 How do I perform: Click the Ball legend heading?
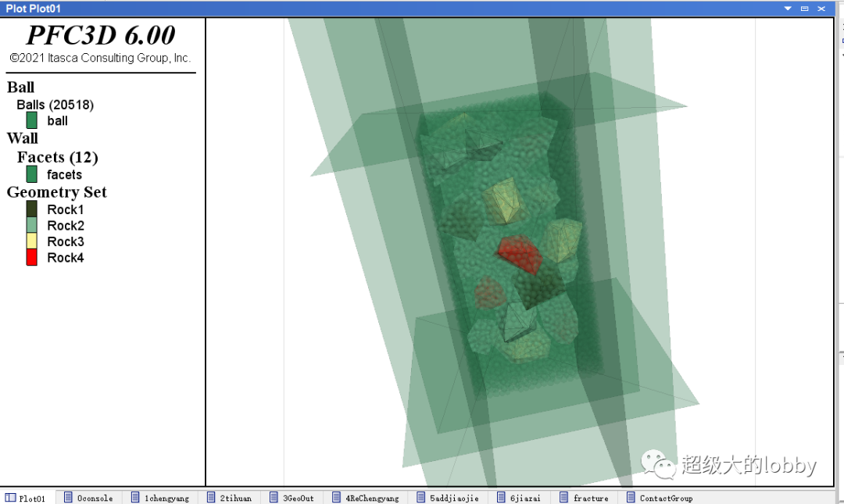pos(20,88)
